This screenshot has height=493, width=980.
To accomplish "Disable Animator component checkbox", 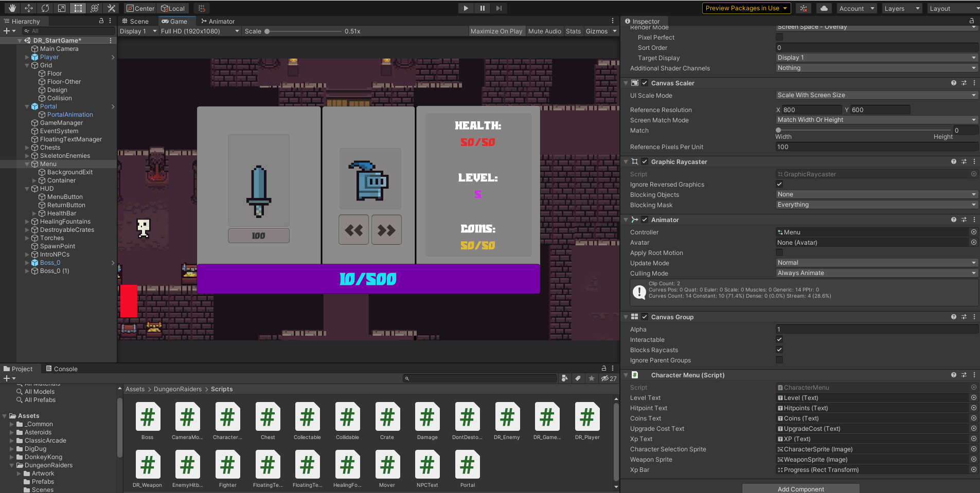I will (645, 220).
